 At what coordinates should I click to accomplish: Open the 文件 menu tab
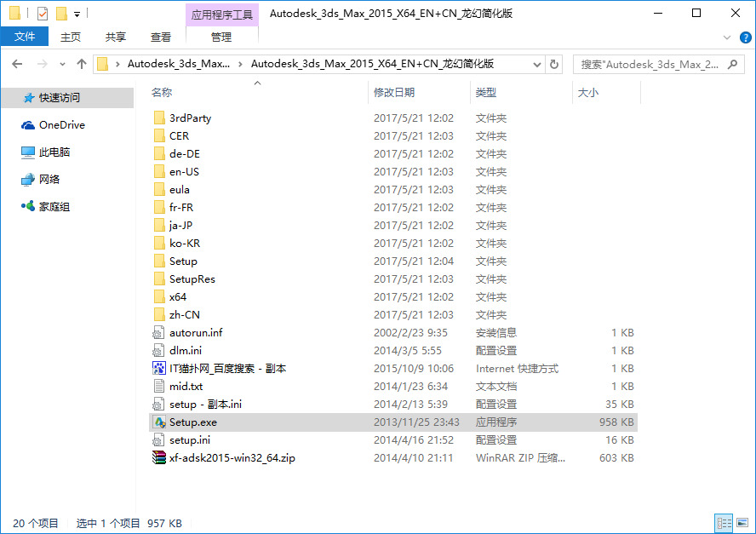click(x=24, y=37)
